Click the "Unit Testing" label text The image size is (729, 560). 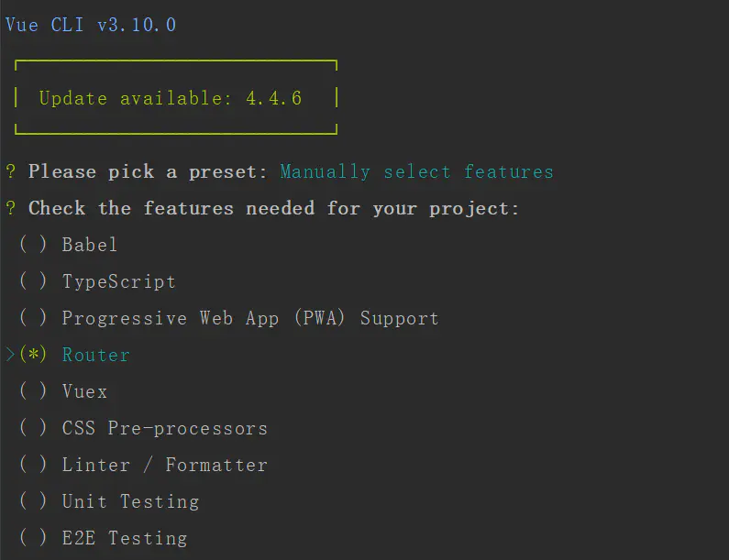coord(130,501)
